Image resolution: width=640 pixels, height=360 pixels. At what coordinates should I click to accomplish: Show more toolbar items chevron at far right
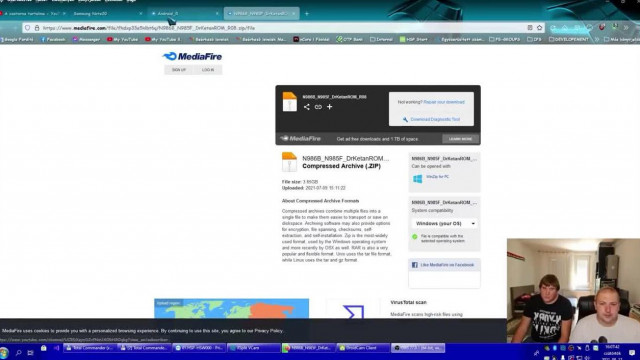tap(626, 28)
